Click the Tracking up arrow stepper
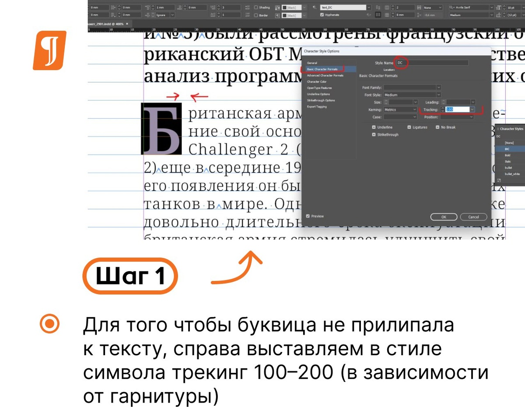 point(442,108)
